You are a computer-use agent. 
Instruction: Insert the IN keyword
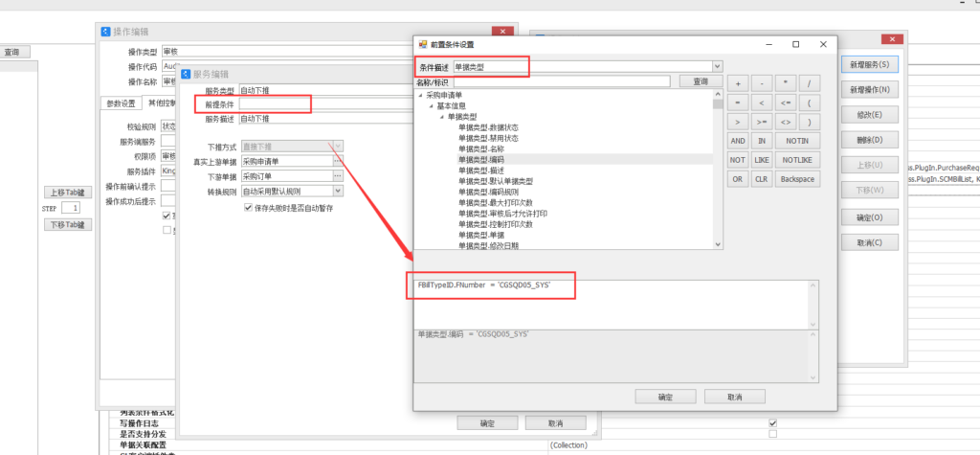pyautogui.click(x=761, y=141)
